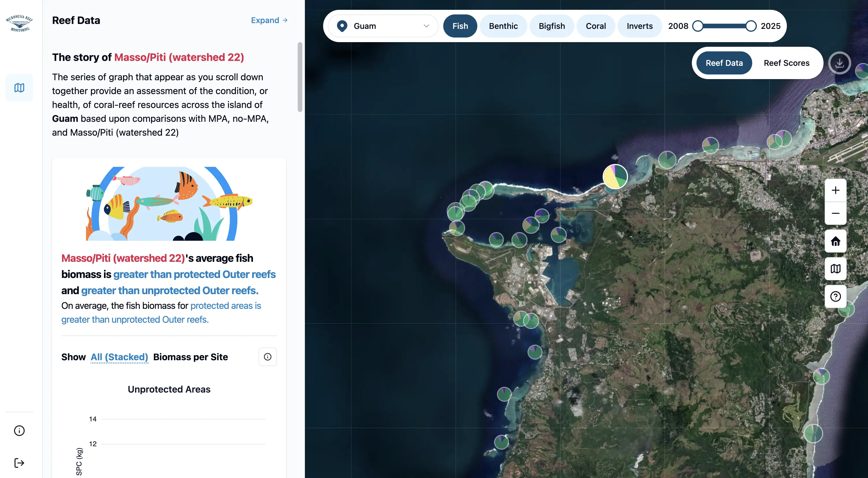
Task: Open the basemap layers icon on map
Action: click(835, 269)
